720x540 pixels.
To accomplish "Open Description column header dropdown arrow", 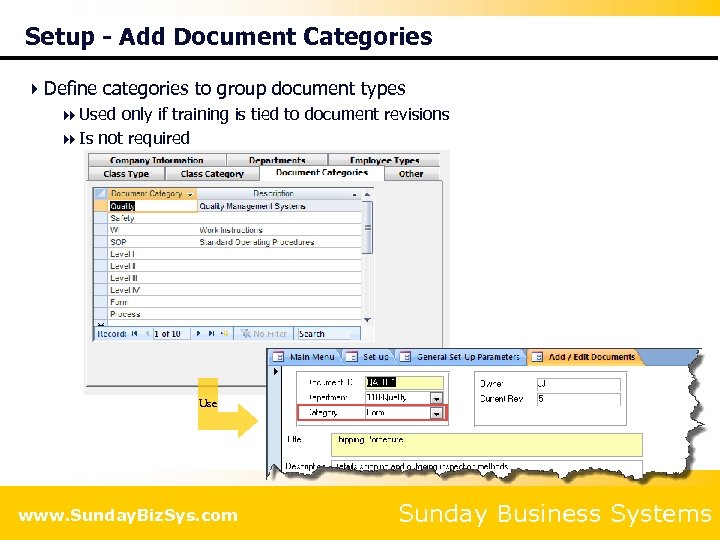I will tap(354, 194).
